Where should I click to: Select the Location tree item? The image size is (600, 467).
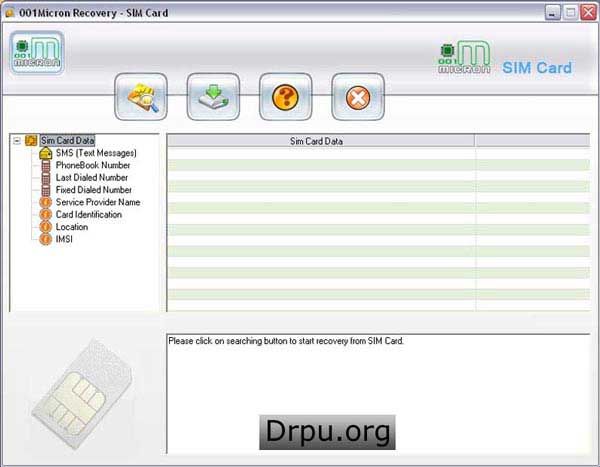pos(72,227)
